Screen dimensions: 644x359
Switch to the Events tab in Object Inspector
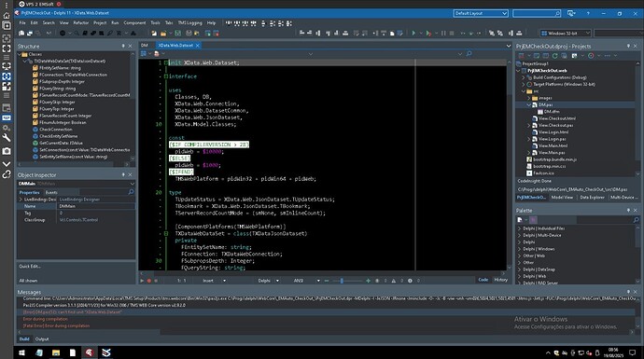pyautogui.click(x=51, y=192)
